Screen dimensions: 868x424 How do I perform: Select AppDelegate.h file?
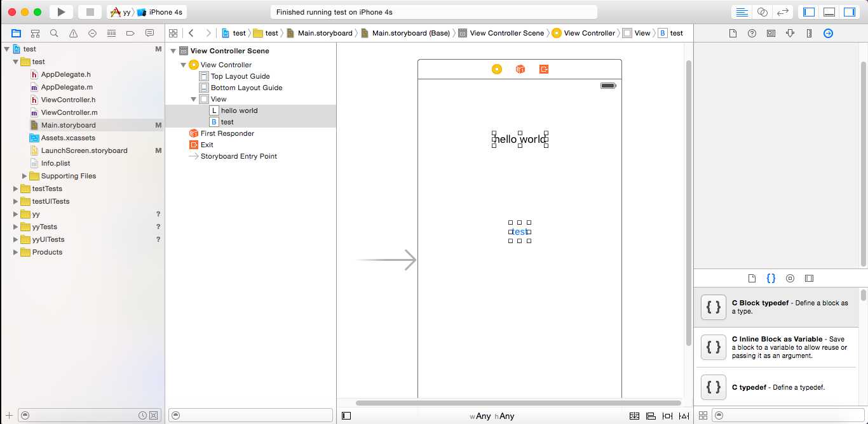[x=66, y=74]
